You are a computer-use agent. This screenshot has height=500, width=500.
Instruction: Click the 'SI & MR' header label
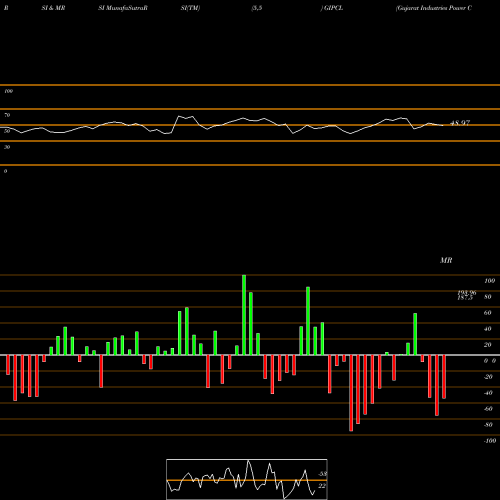(53, 8)
